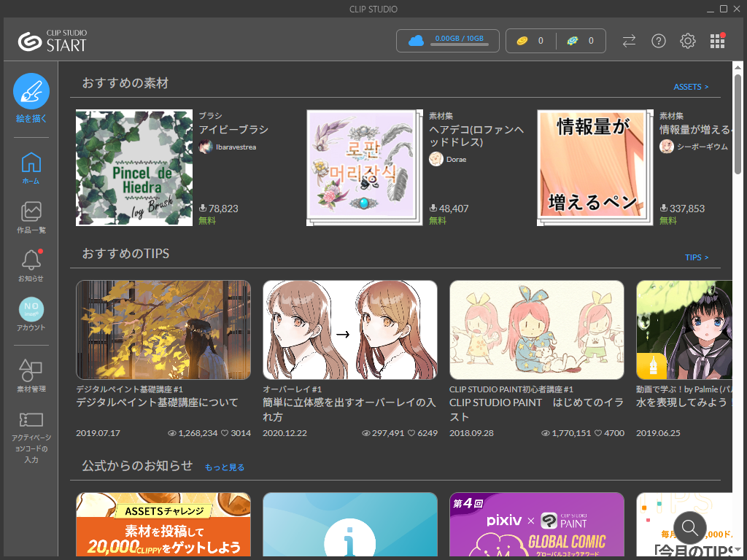This screenshot has width=747, height=560.
Task: Open ASSETS > link
Action: [x=691, y=87]
